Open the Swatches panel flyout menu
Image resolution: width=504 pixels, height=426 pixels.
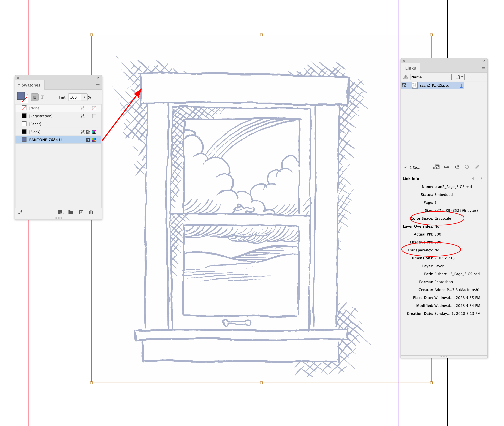click(x=98, y=85)
